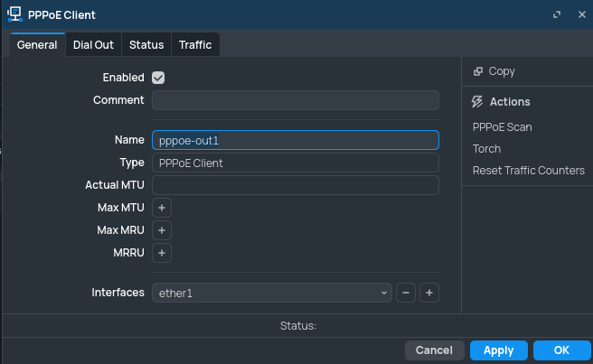Screen dimensions: 593x364
Task: Close the PPPoE Client dialog
Action: click(x=582, y=14)
